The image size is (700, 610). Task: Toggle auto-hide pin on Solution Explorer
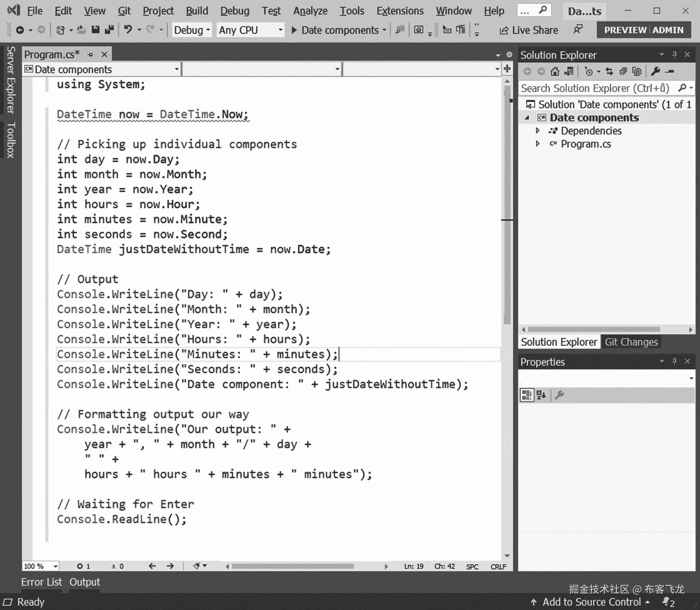674,54
